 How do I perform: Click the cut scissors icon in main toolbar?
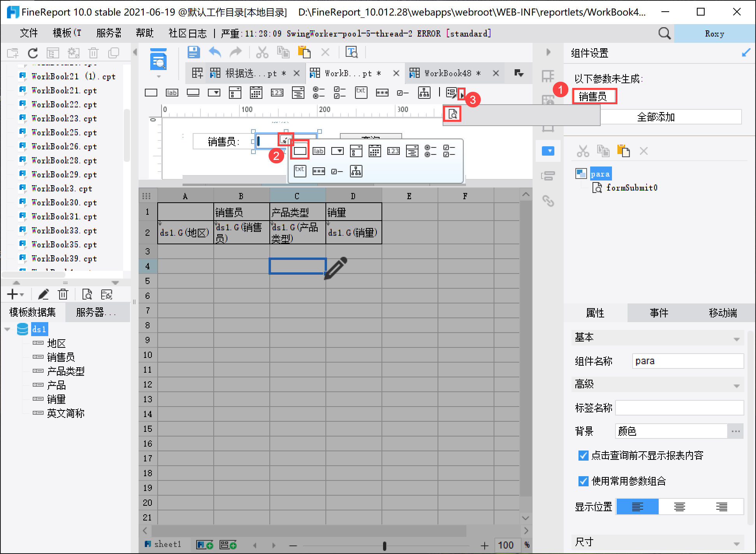(x=262, y=52)
